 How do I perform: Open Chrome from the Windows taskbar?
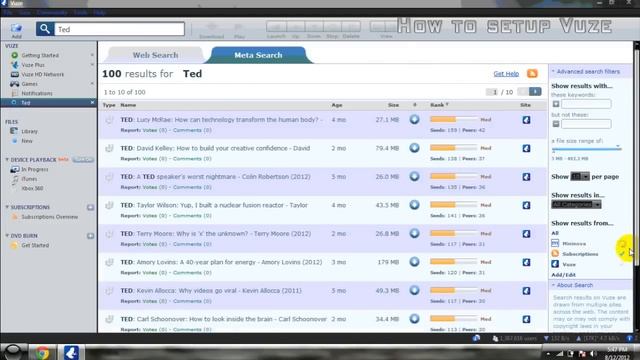coord(42,352)
